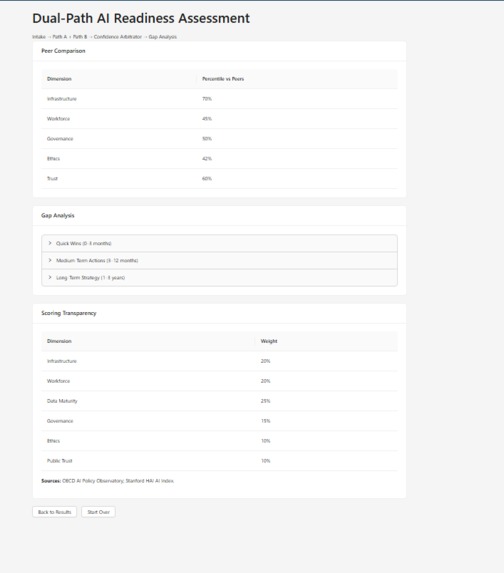Select Workforce row in Scoring Transparency table
This screenshot has width=504, height=573.
coord(219,381)
